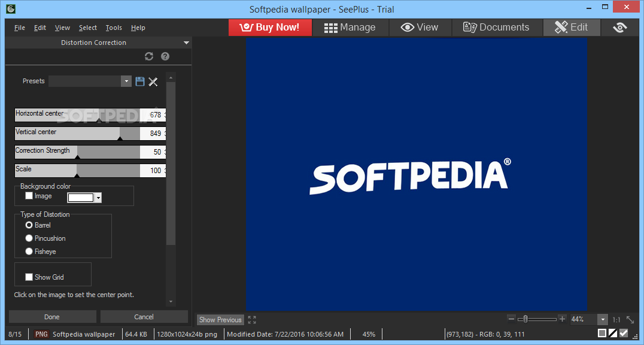Viewport: 644px width, 345px height.
Task: Switch to the Manage mode tab
Action: (350, 28)
